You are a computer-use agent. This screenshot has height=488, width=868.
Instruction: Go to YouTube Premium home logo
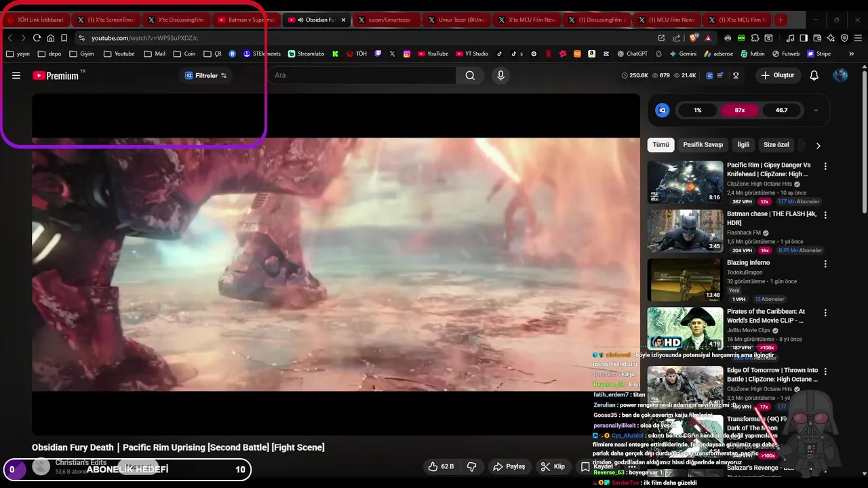click(56, 75)
